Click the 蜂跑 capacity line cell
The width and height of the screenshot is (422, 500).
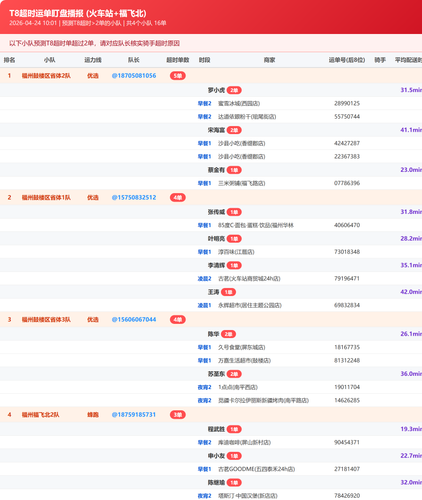(x=93, y=415)
